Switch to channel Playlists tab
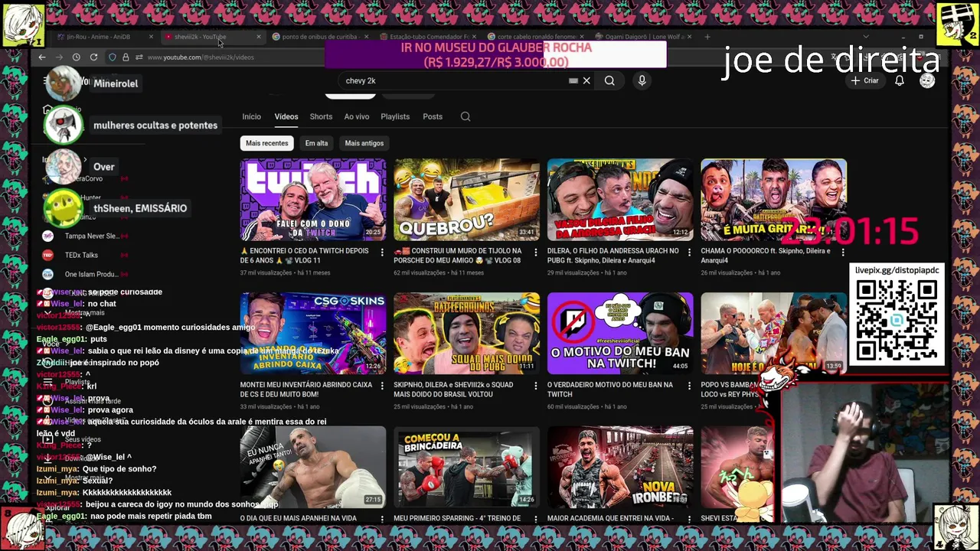The image size is (980, 551). pos(395,116)
